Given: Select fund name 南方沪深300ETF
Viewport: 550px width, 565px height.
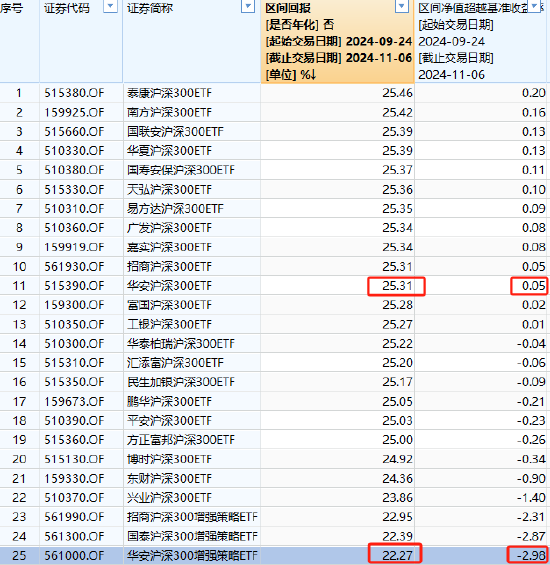Looking at the screenshot, I should click(169, 112).
